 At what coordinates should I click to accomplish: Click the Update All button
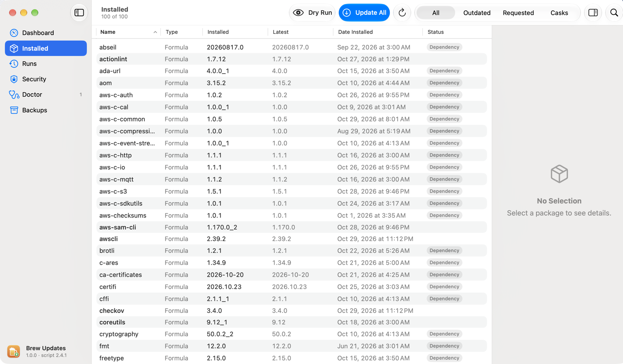coord(364,13)
